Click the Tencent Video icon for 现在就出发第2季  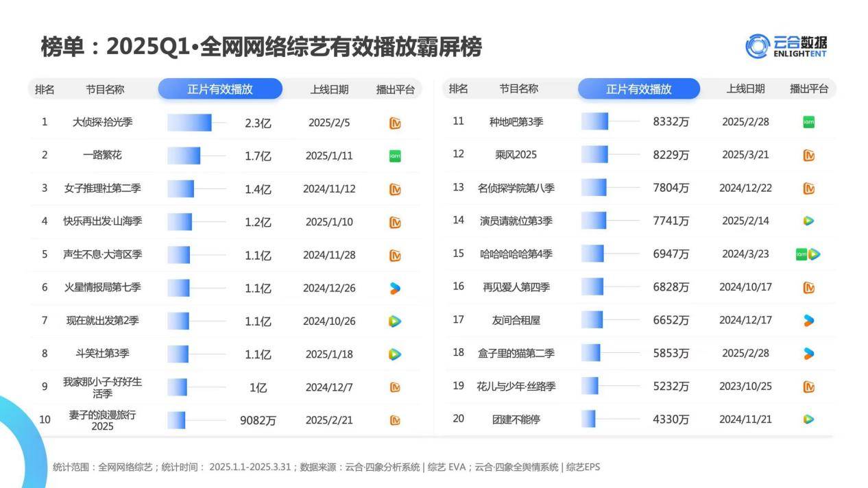tap(395, 321)
